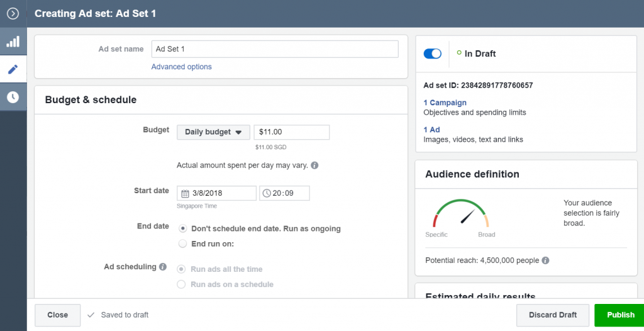This screenshot has width=644, height=331.
Task: Open the Daily budget dropdown
Action: click(213, 132)
